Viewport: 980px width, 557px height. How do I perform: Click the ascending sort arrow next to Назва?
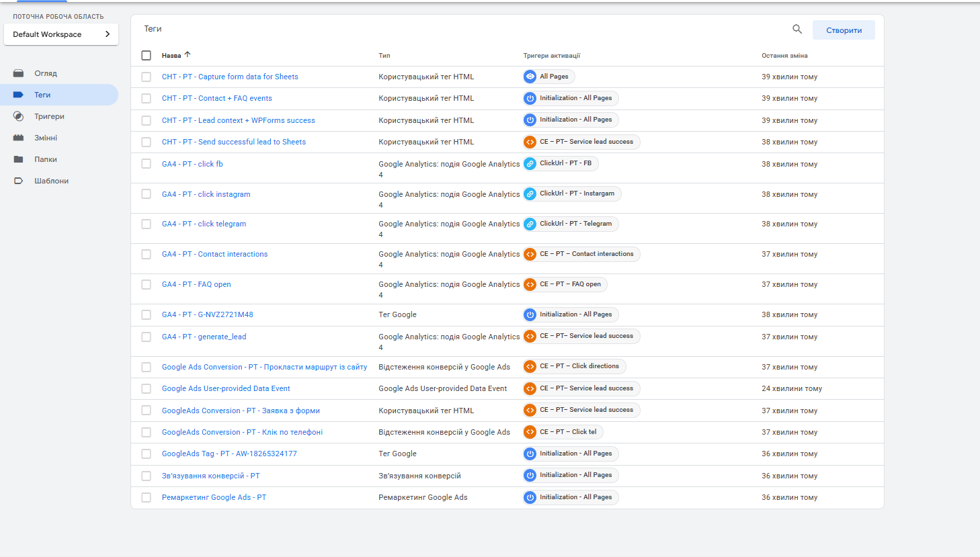188,54
